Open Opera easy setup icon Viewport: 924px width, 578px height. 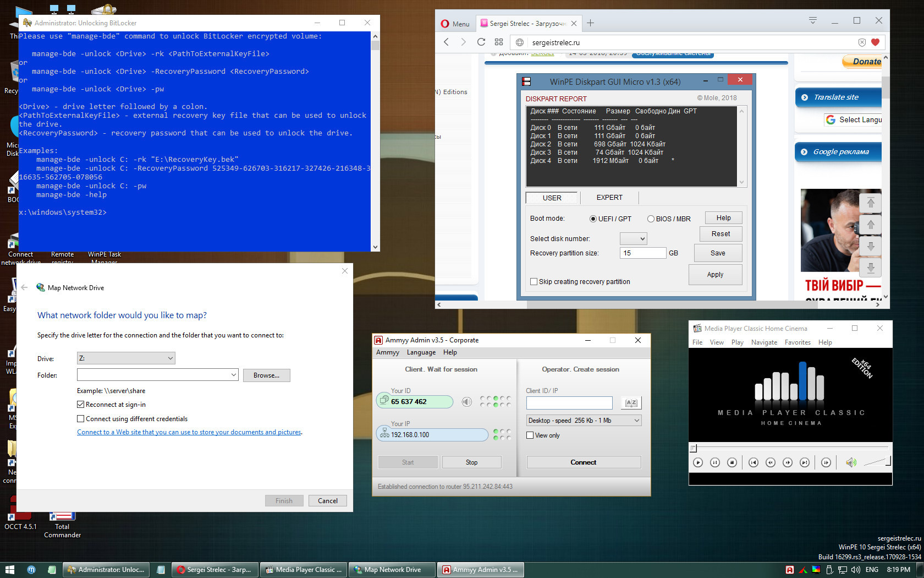[x=813, y=20]
